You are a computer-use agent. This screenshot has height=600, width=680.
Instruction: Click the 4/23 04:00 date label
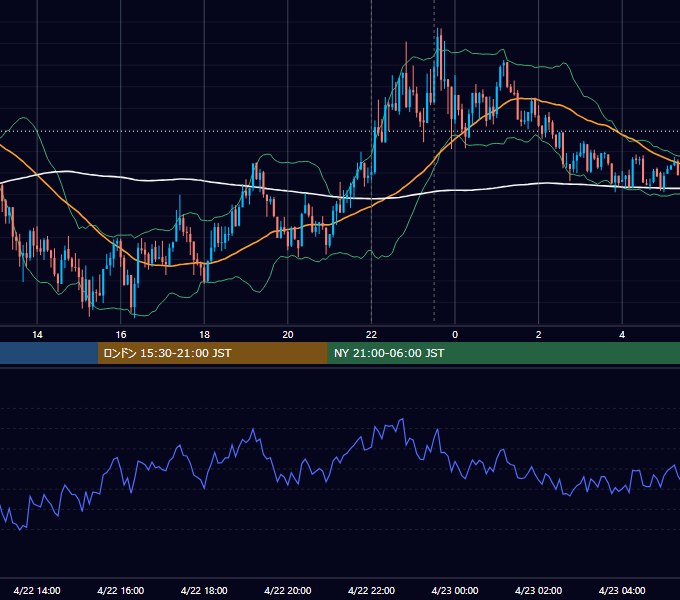click(x=622, y=590)
